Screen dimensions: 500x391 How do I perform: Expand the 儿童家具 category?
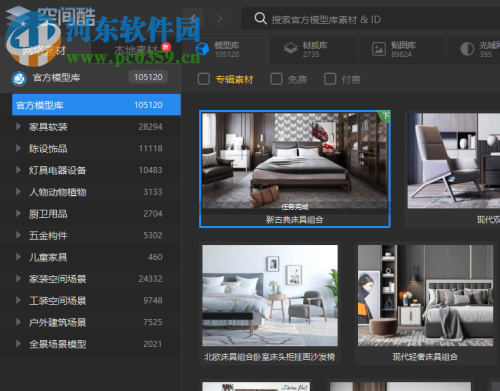[x=18, y=257]
